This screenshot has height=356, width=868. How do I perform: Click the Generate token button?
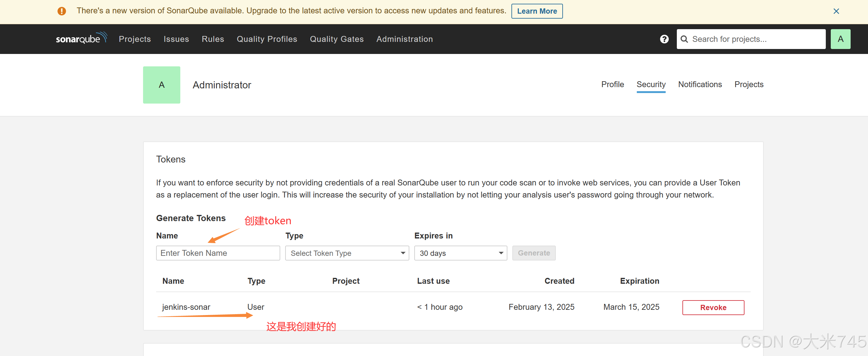pyautogui.click(x=533, y=253)
